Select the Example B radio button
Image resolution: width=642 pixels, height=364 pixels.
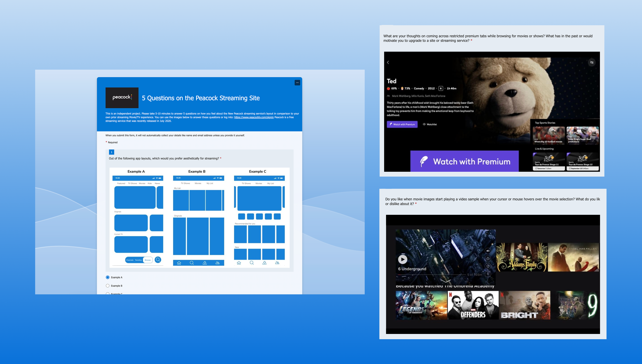click(x=107, y=285)
